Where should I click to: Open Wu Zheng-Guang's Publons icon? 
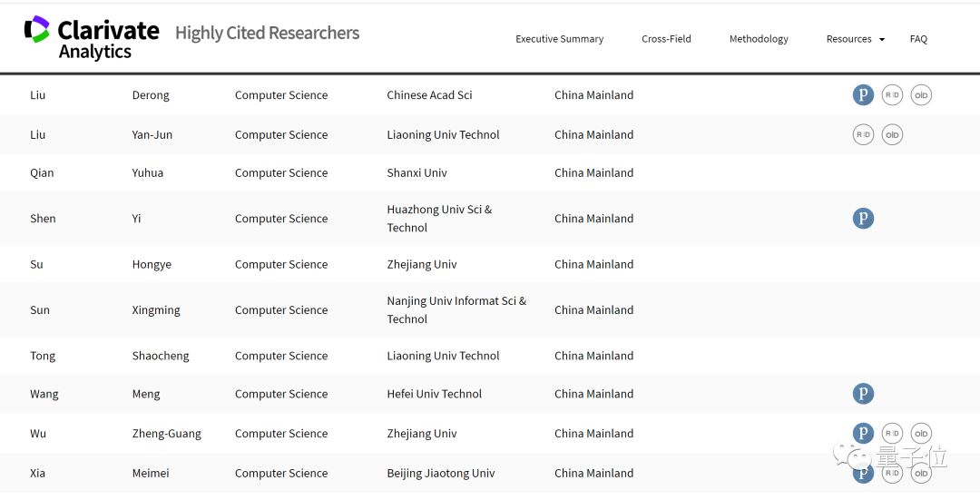click(863, 434)
